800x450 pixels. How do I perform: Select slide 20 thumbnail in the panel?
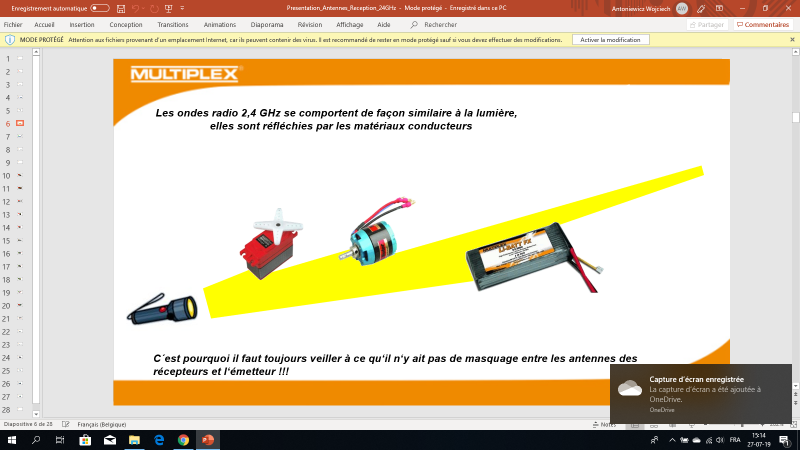coord(19,305)
